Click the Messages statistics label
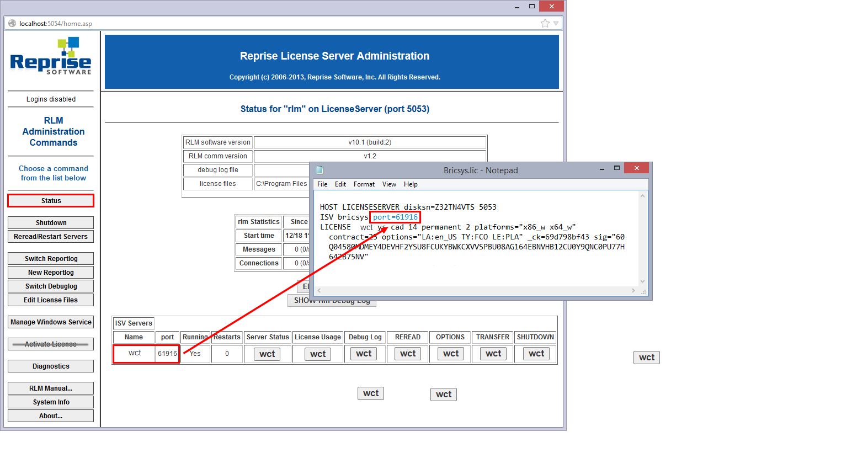This screenshot has width=868, height=469. [x=259, y=249]
